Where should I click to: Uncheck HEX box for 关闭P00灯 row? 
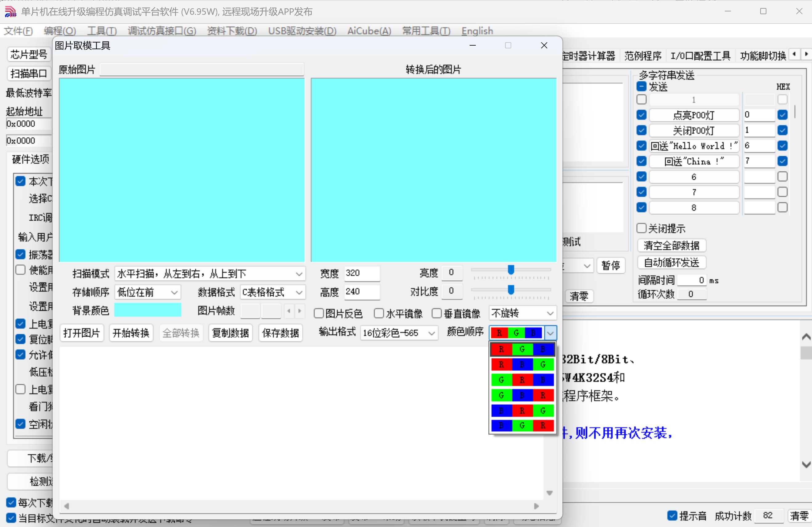coord(782,130)
